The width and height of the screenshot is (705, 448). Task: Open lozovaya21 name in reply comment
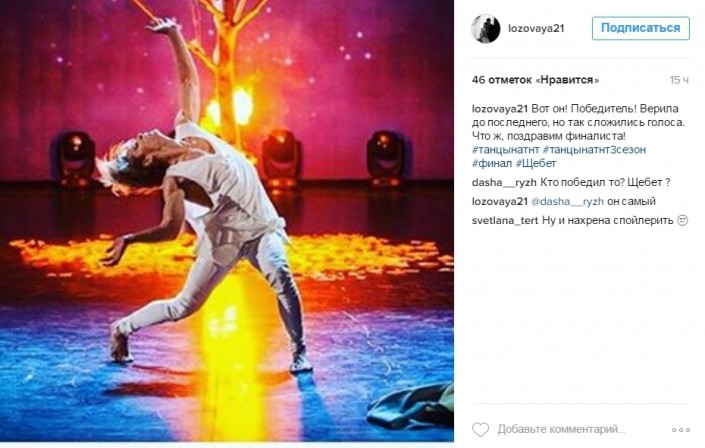pos(500,201)
